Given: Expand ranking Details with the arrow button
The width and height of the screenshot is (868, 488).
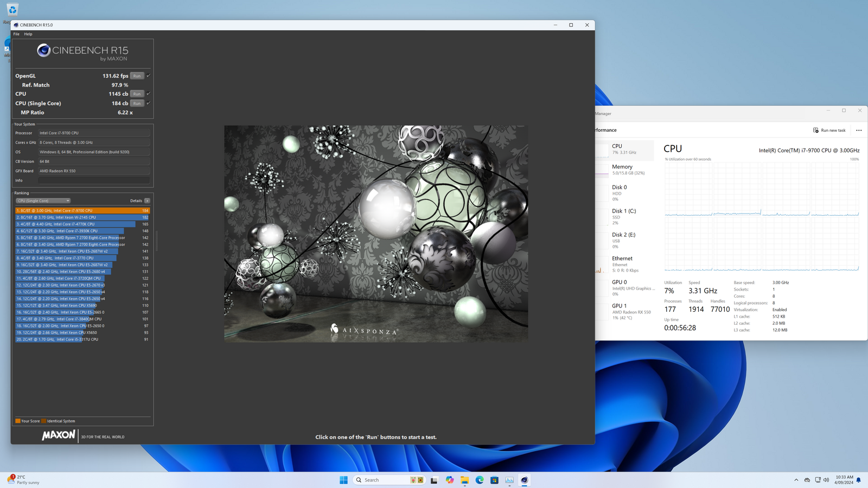Looking at the screenshot, I should tap(147, 201).
